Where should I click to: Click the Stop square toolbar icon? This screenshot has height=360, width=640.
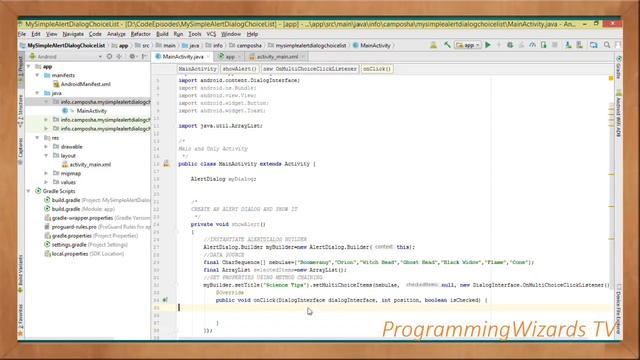click(555, 45)
